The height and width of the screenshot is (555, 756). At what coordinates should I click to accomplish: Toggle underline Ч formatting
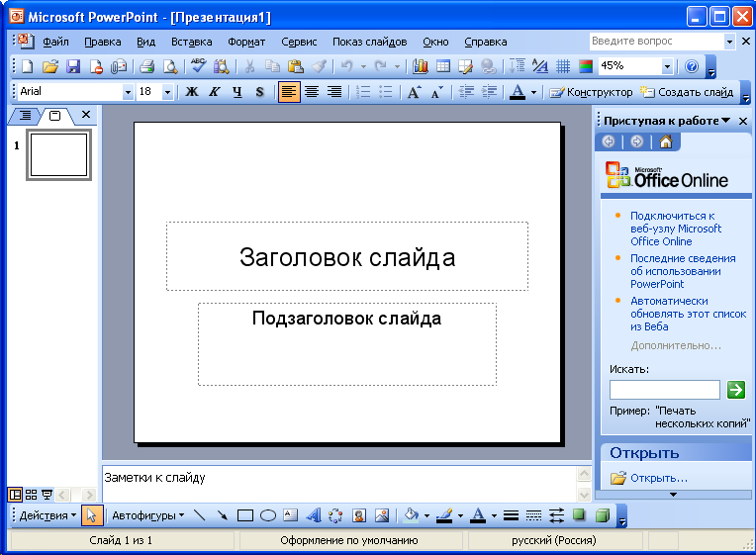pyautogui.click(x=236, y=92)
